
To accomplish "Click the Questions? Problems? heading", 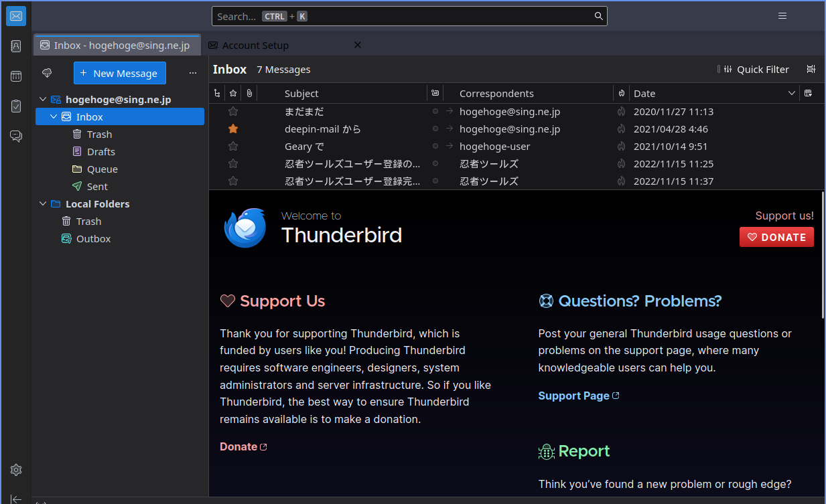I will click(x=640, y=301).
